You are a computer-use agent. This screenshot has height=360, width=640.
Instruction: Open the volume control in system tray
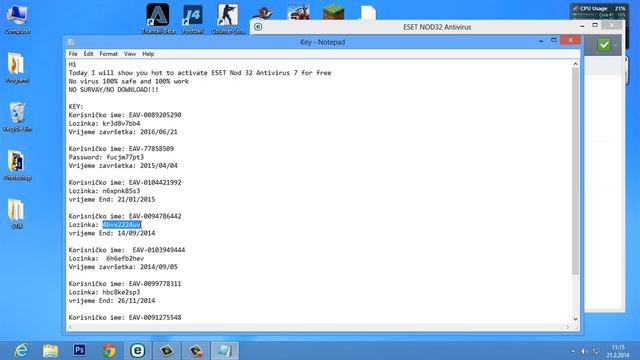[584, 351]
